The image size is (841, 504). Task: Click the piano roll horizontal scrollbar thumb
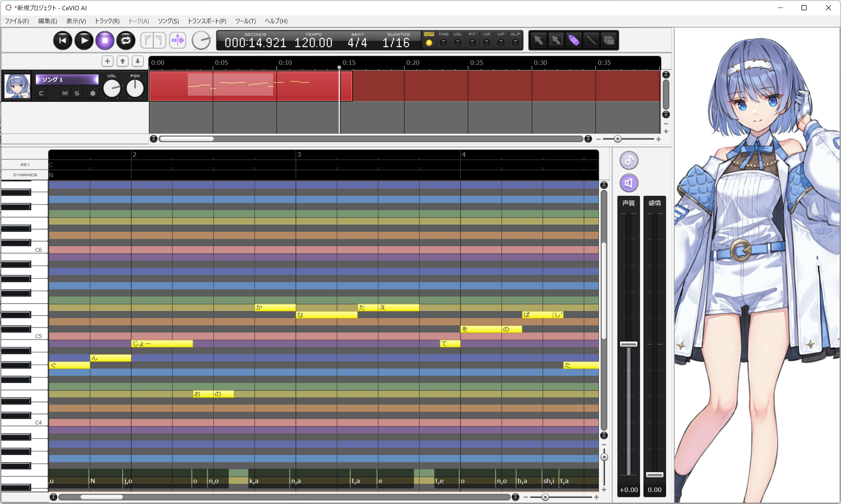pyautogui.click(x=101, y=497)
